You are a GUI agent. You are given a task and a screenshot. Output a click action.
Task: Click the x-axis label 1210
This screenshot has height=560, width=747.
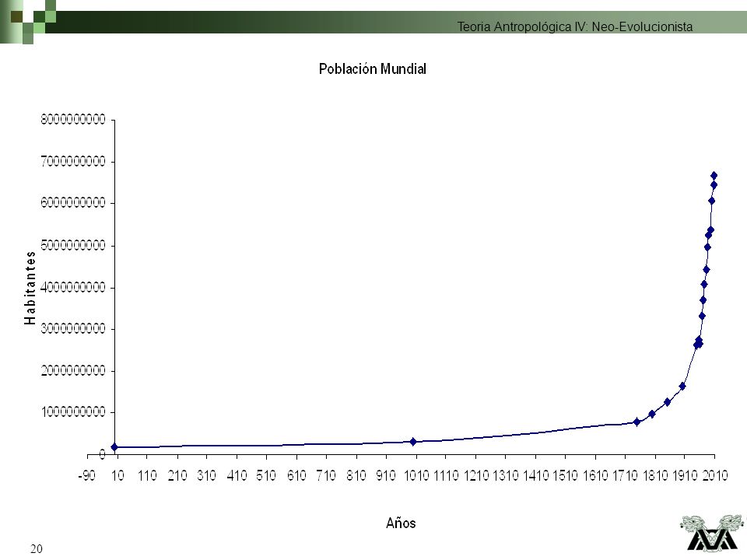click(x=476, y=475)
